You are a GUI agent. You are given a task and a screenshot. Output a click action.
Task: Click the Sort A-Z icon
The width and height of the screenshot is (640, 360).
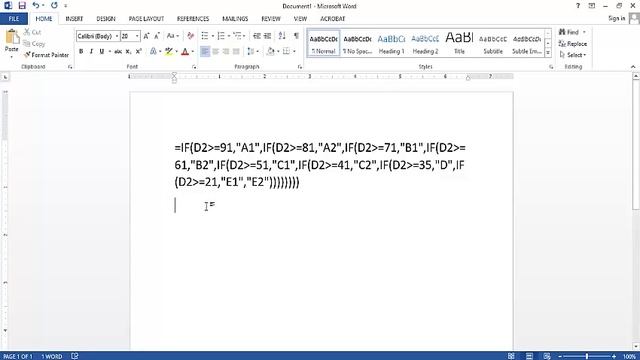282,36
